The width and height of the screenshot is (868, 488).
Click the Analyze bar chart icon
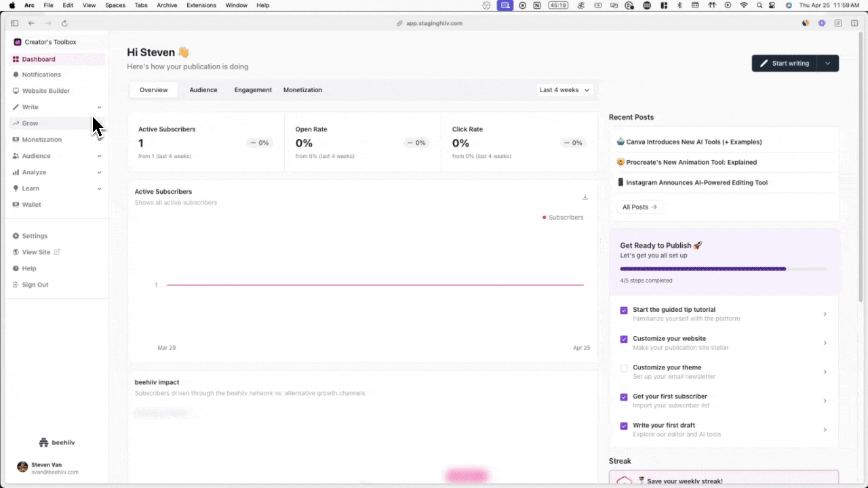(x=16, y=172)
